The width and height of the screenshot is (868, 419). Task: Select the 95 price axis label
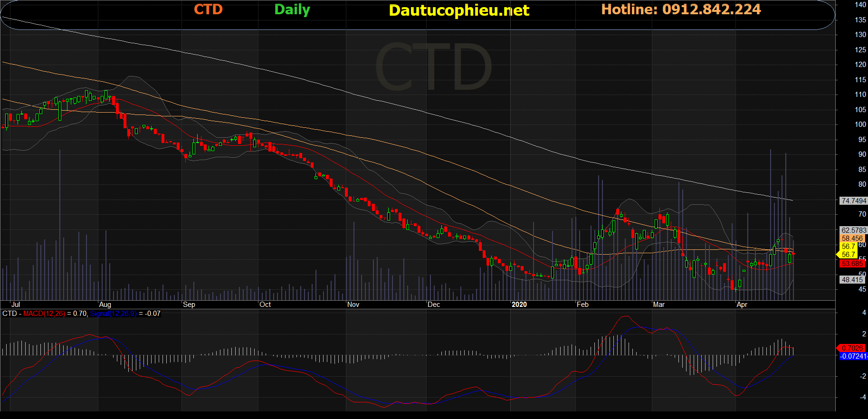862,140
